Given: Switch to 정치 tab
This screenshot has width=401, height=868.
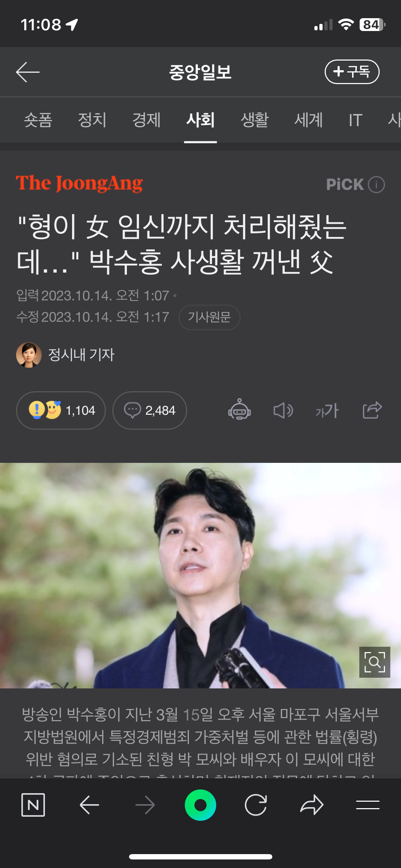Looking at the screenshot, I should pyautogui.click(x=92, y=120).
